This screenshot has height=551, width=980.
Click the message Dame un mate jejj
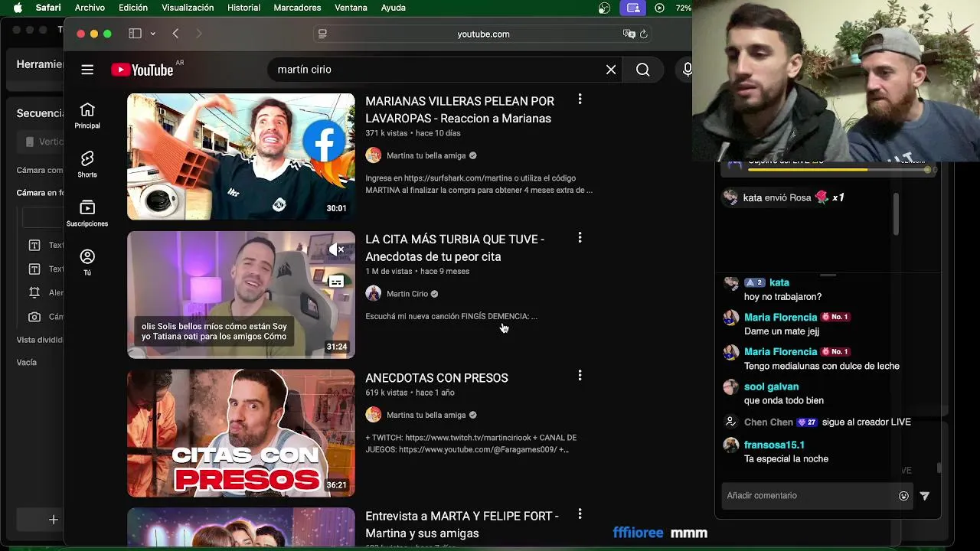click(781, 331)
